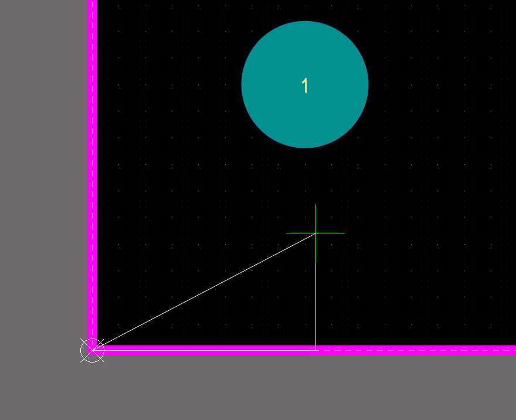Click the upper arm of the green crosshair
The image size is (516, 420).
(x=315, y=218)
